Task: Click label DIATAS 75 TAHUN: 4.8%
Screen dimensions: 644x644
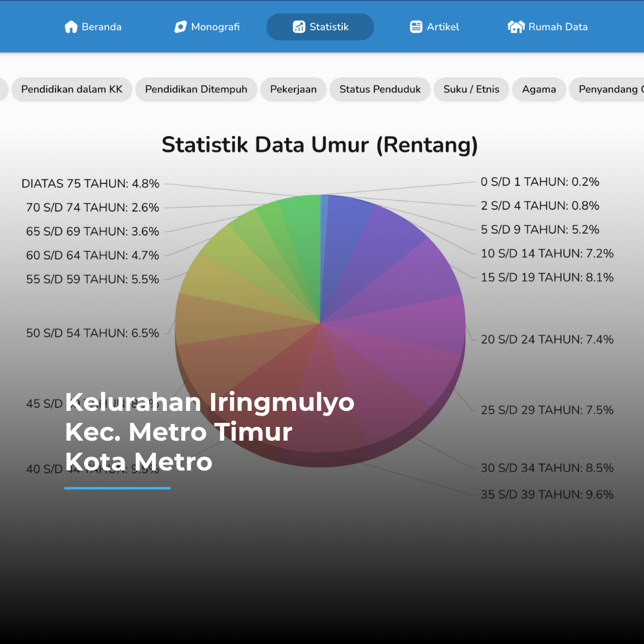Action: tap(91, 184)
